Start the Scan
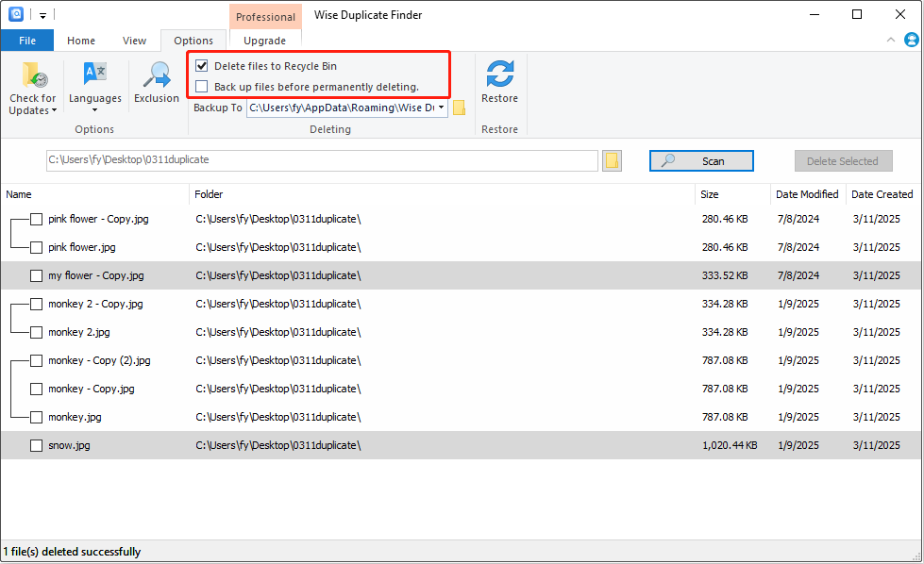 pyautogui.click(x=701, y=160)
